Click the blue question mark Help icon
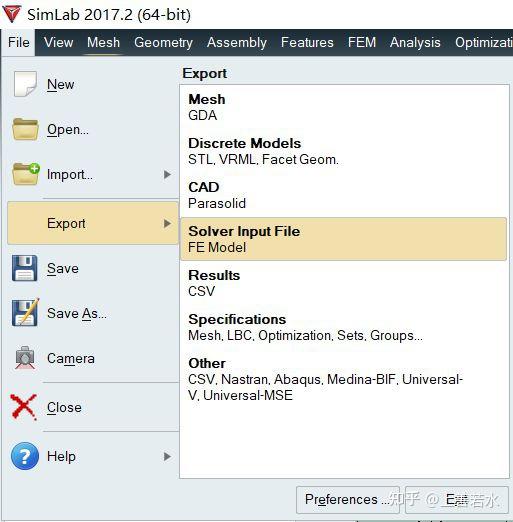The height and width of the screenshot is (522, 513). [x=25, y=456]
